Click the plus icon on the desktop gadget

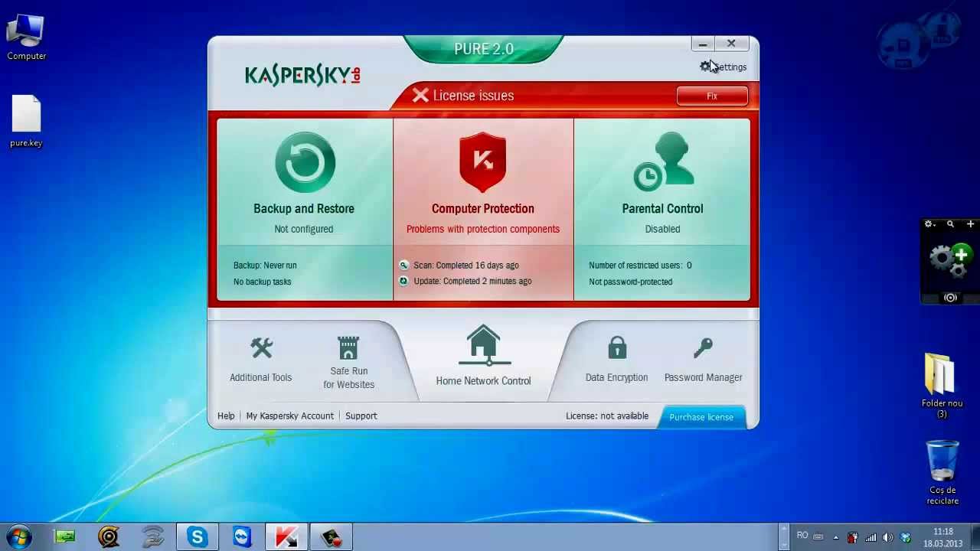970,224
